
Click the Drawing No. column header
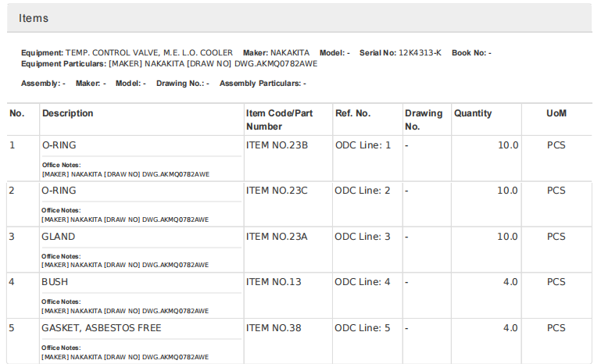(423, 120)
